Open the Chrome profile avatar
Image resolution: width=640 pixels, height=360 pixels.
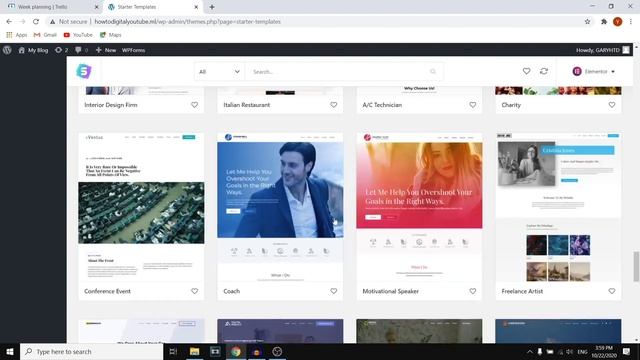click(618, 22)
